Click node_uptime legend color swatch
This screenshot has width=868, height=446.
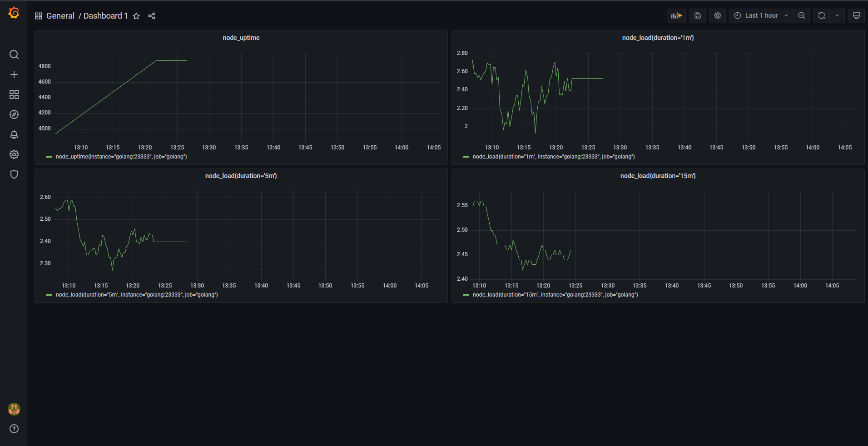[49, 157]
